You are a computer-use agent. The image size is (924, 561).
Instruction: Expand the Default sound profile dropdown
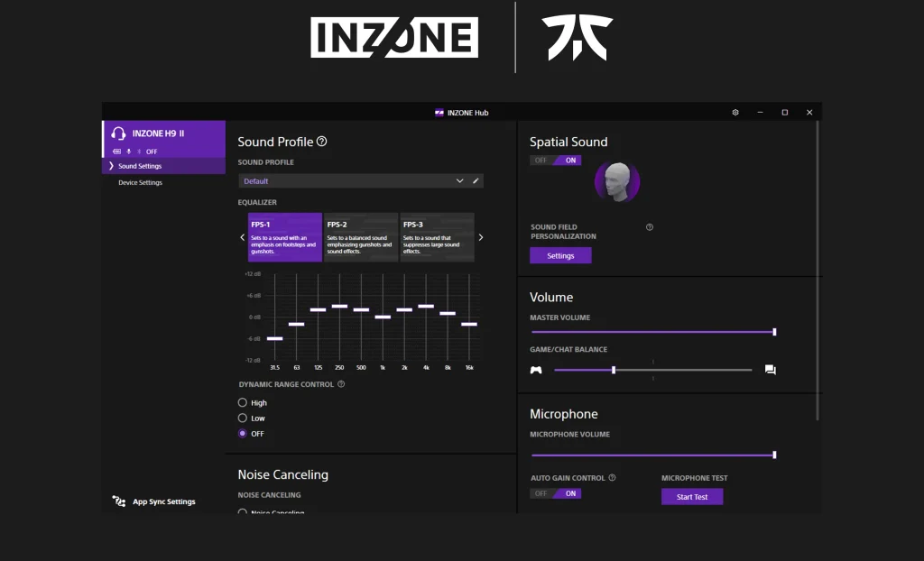pyautogui.click(x=459, y=181)
